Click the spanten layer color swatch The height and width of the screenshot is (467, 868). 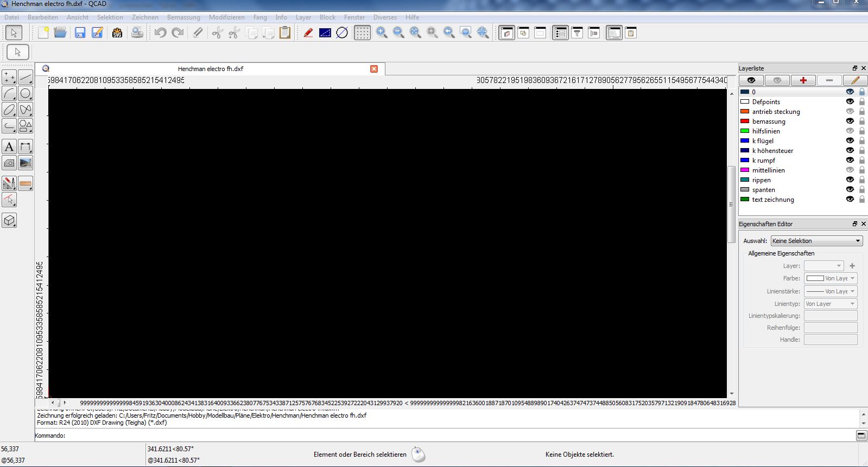click(x=745, y=190)
